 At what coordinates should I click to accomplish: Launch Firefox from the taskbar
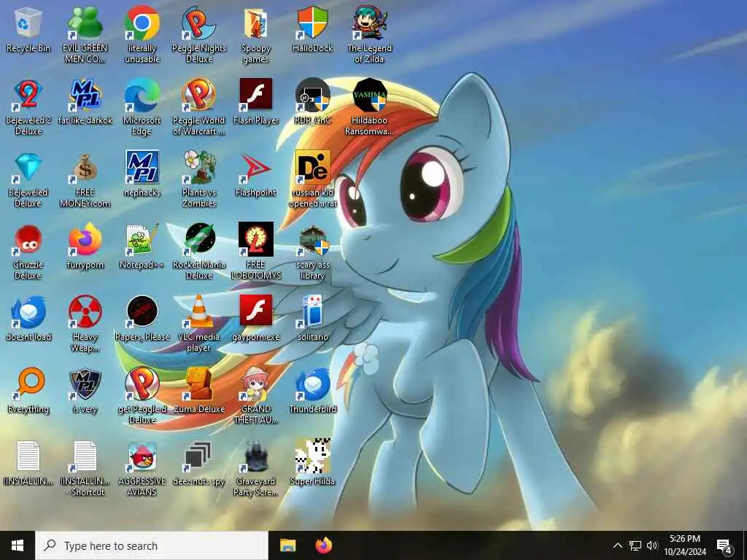pos(324,545)
